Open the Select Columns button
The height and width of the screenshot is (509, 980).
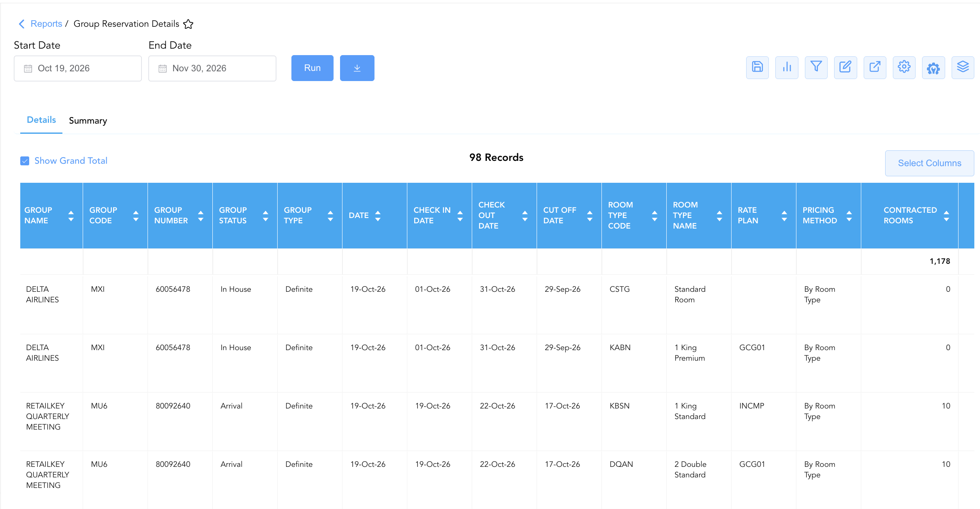(x=930, y=163)
